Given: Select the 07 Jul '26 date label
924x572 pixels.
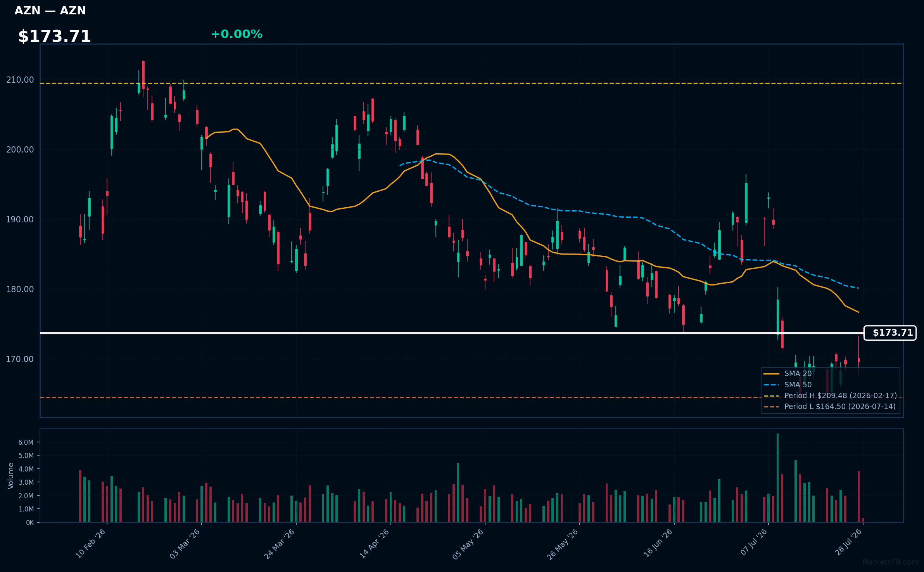Looking at the screenshot, I should pyautogui.click(x=754, y=542).
